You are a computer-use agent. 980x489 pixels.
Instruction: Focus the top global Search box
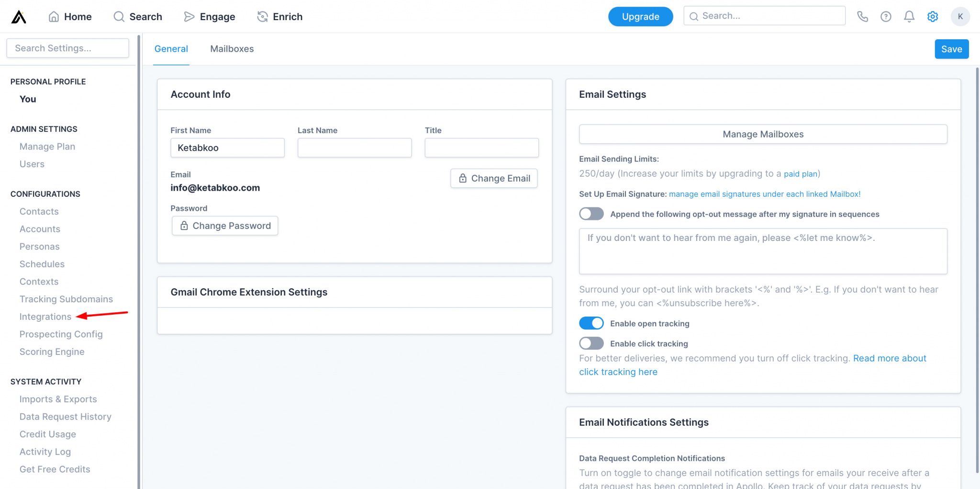tap(764, 16)
